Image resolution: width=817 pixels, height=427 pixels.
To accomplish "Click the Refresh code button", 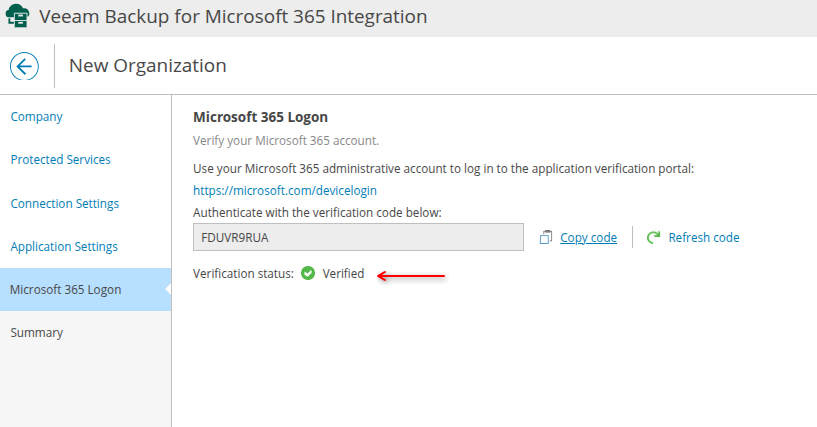I will pyautogui.click(x=704, y=237).
